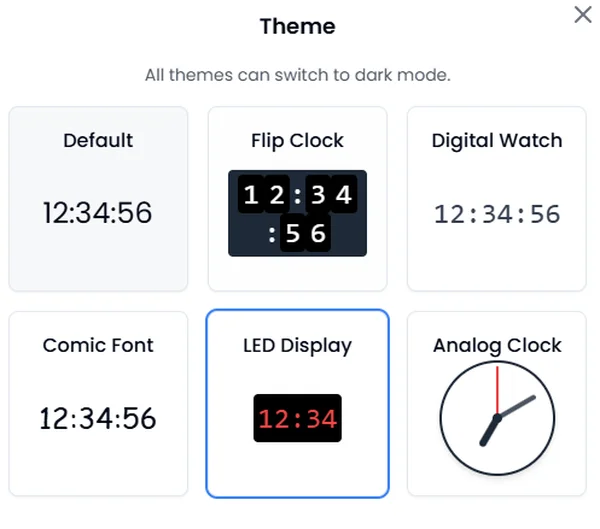Close the Theme dialog with the X icon
The width and height of the screenshot is (600, 529).
583,15
